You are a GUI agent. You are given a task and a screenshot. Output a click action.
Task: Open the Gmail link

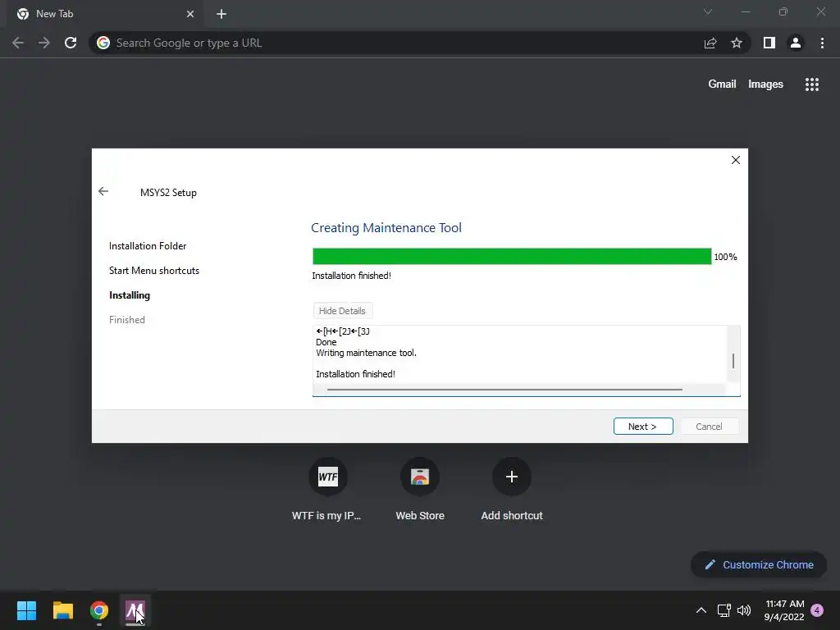[722, 84]
